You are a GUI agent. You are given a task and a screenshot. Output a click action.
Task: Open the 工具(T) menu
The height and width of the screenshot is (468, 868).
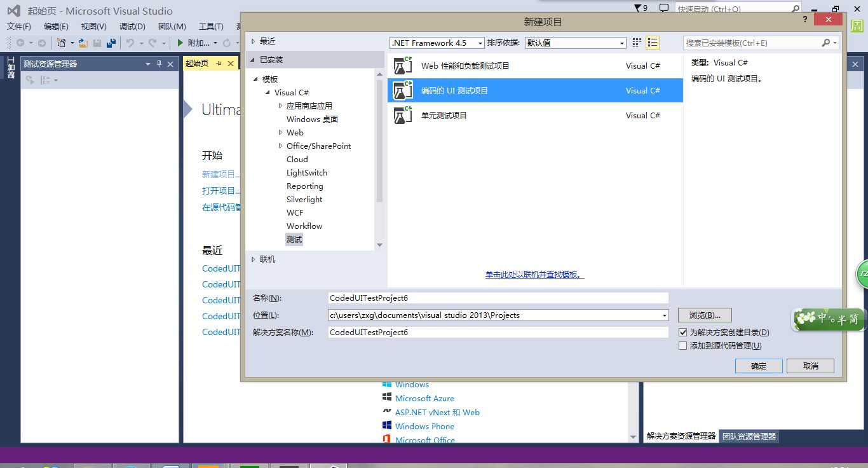pyautogui.click(x=211, y=27)
